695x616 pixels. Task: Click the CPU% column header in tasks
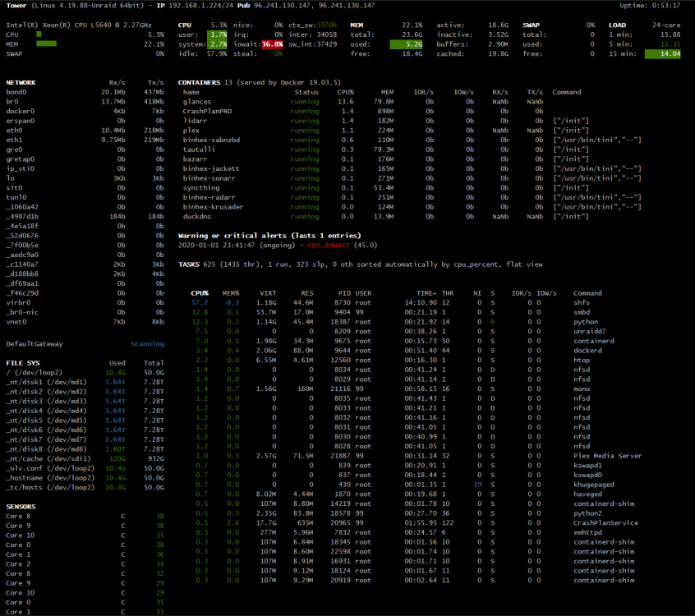(x=200, y=293)
